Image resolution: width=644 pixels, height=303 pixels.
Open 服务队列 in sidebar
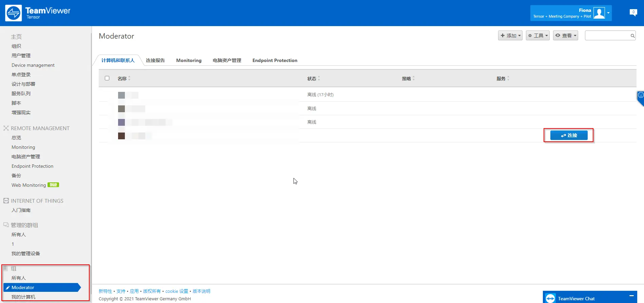(x=21, y=94)
